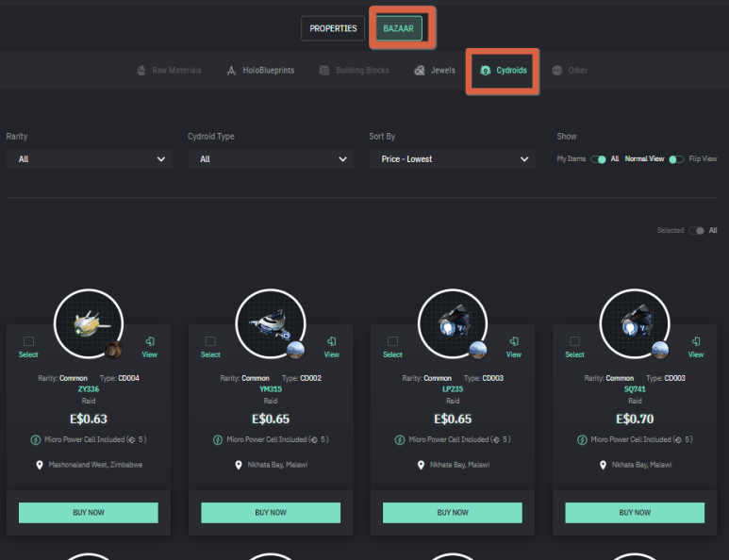Toggle Normal View / Flip View switch
This screenshot has width=729, height=560.
[x=676, y=159]
